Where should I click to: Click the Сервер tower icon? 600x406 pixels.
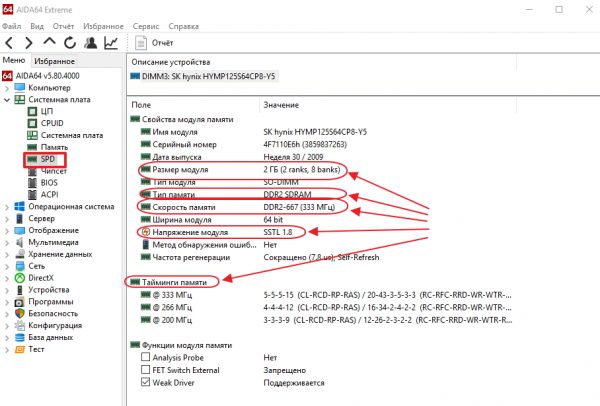click(x=20, y=218)
